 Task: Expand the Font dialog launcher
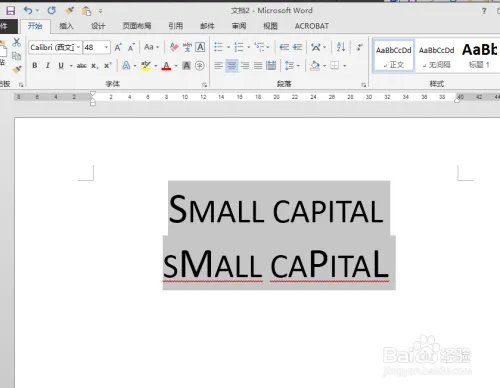pos(204,85)
